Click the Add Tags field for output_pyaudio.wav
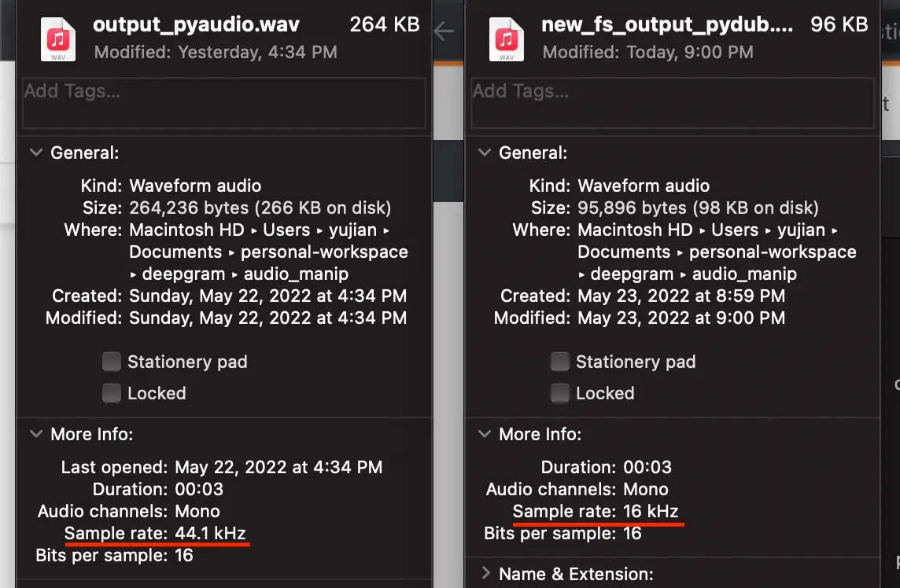The width and height of the screenshot is (900, 588). coord(223,102)
